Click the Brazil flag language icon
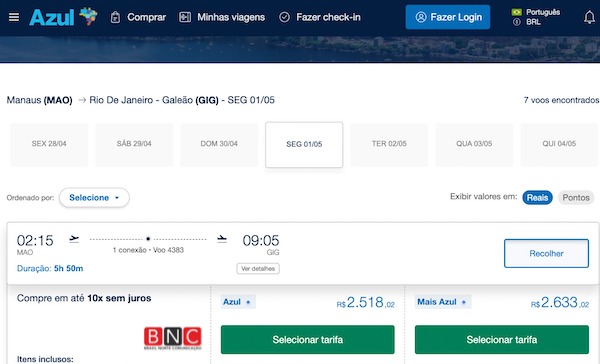The image size is (600, 364). (517, 12)
